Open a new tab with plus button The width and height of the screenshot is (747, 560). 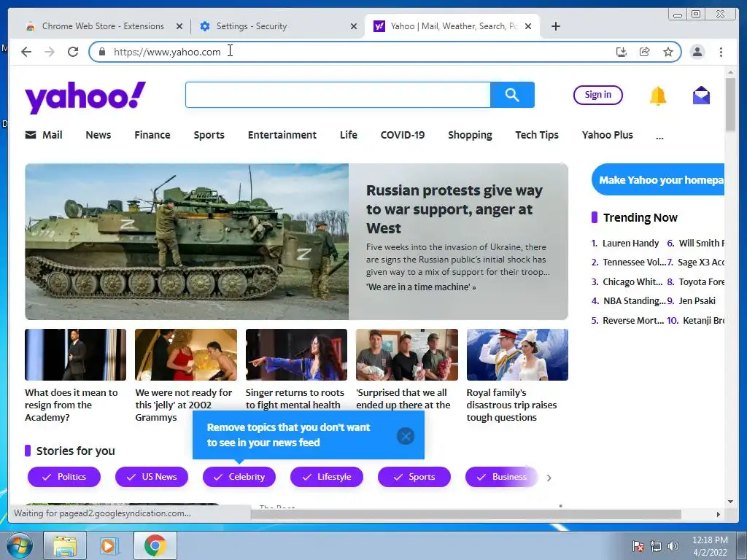(555, 26)
